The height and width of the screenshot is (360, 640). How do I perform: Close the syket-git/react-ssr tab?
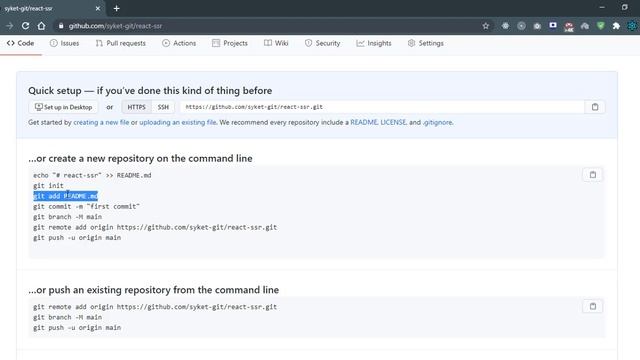(98, 8)
